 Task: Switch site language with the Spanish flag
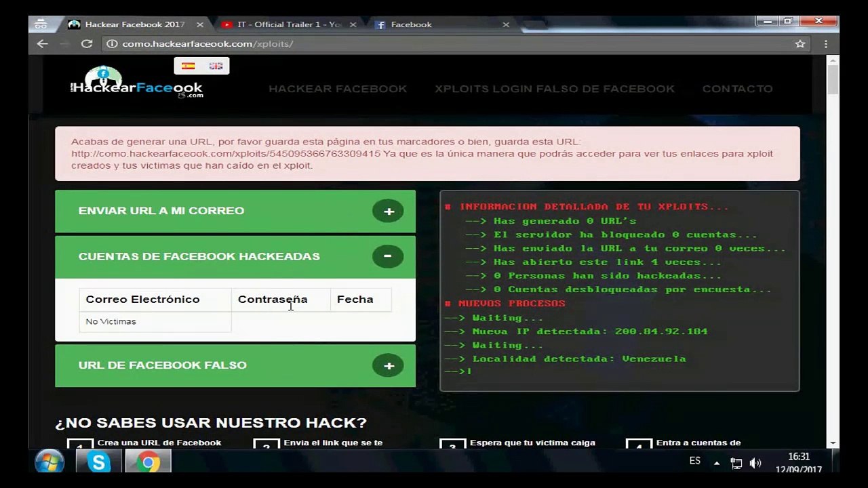[188, 66]
